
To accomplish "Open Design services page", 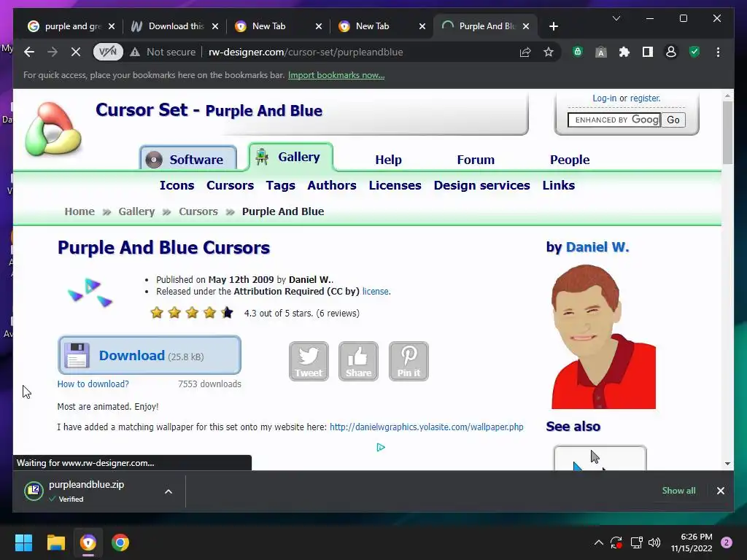I will pyautogui.click(x=481, y=185).
